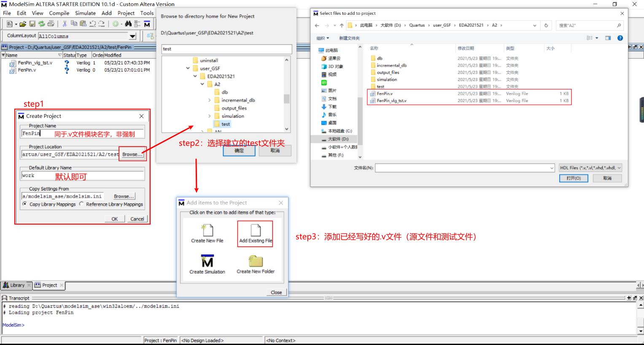Click Browse next to Project Location
The height and width of the screenshot is (345, 644).
[132, 155]
